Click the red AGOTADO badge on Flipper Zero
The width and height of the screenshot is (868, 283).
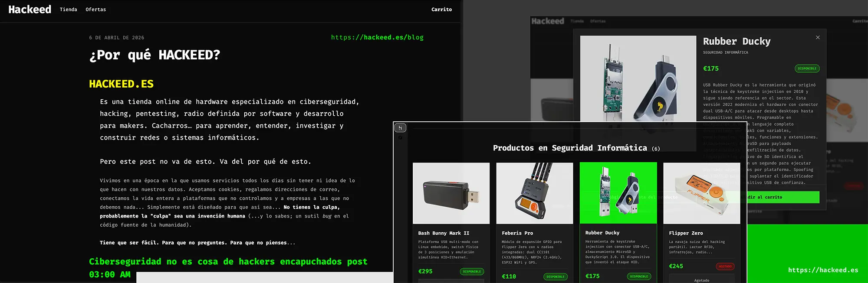pos(725,267)
